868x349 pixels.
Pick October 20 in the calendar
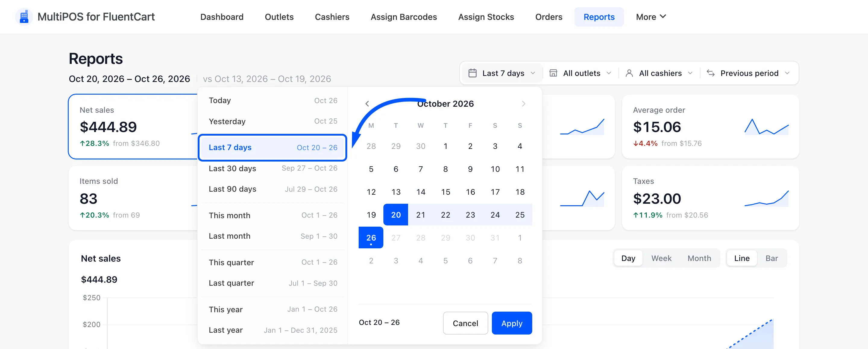point(396,215)
